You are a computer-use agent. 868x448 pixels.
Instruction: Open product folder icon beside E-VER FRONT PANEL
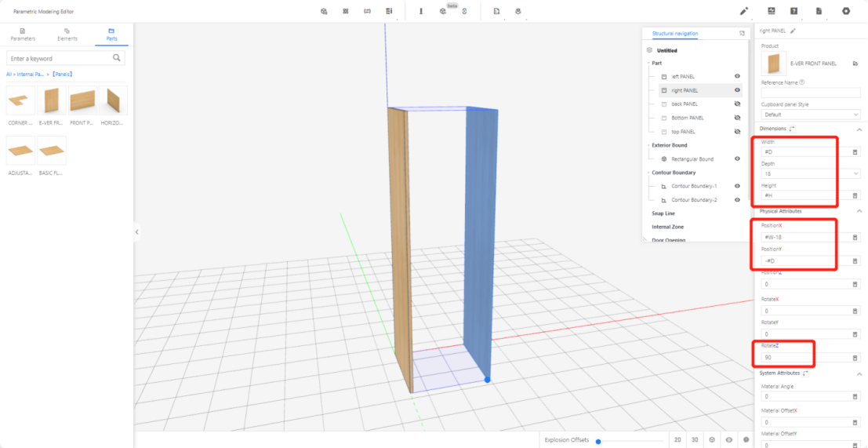(855, 64)
